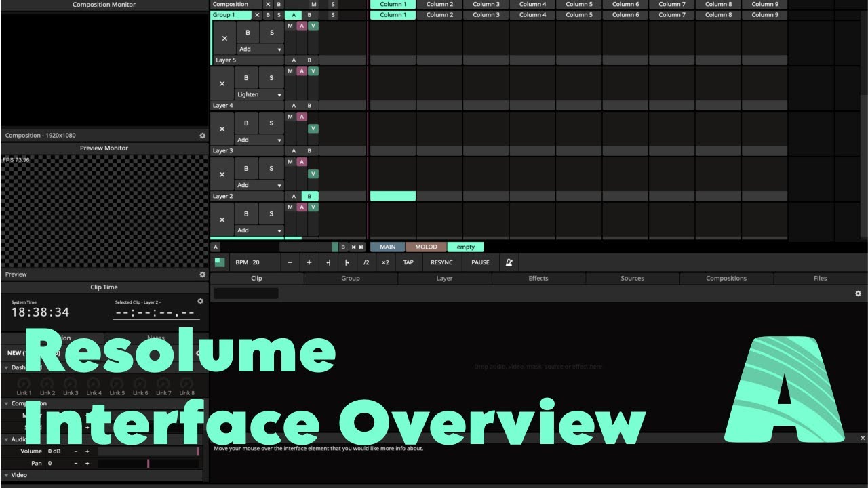Toggle Bypass on Layer 4
This screenshot has width=868, height=488.
click(x=246, y=77)
